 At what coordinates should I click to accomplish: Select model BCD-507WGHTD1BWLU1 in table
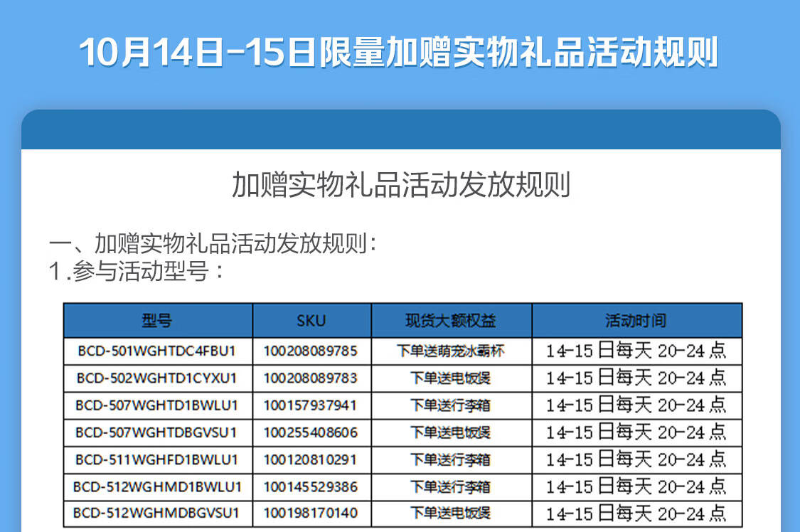click(x=157, y=405)
